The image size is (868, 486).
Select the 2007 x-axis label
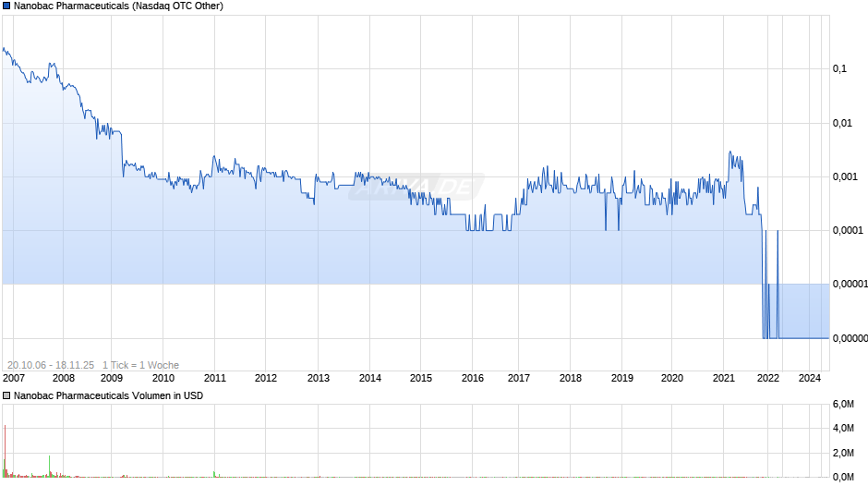tap(14, 378)
